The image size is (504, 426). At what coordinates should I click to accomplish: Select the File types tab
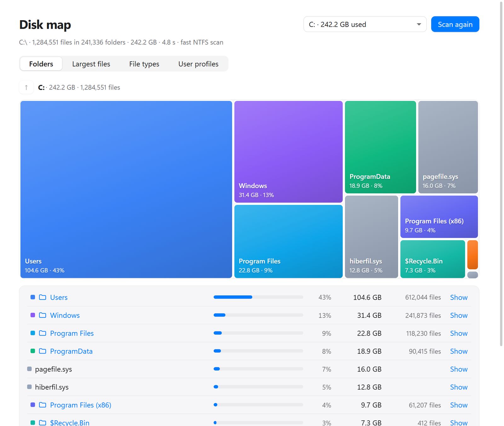(144, 64)
